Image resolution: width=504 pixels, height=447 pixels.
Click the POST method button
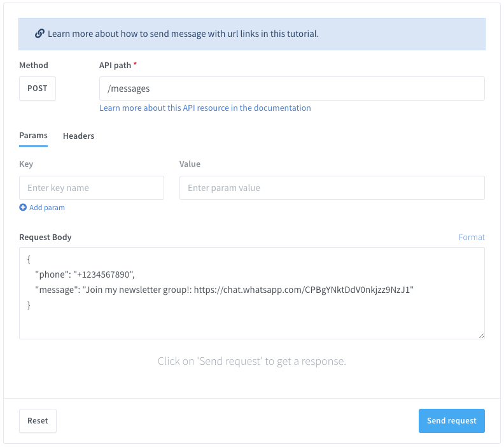[38, 89]
